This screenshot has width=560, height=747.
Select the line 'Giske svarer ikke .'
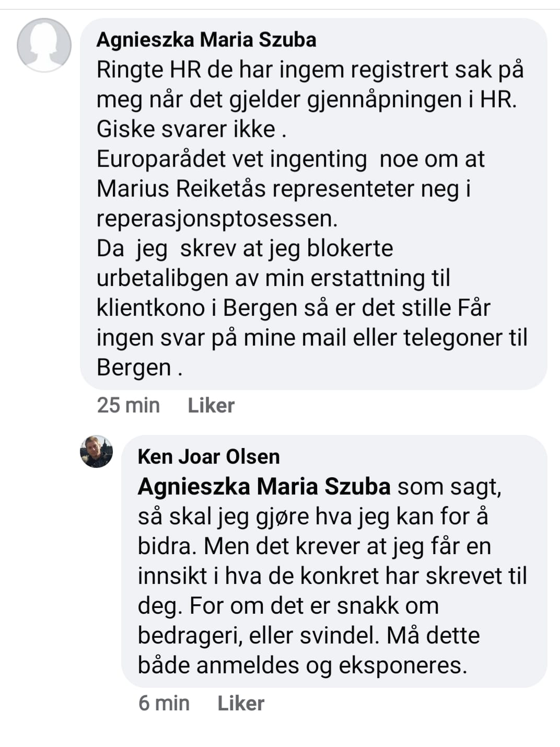[x=191, y=129]
